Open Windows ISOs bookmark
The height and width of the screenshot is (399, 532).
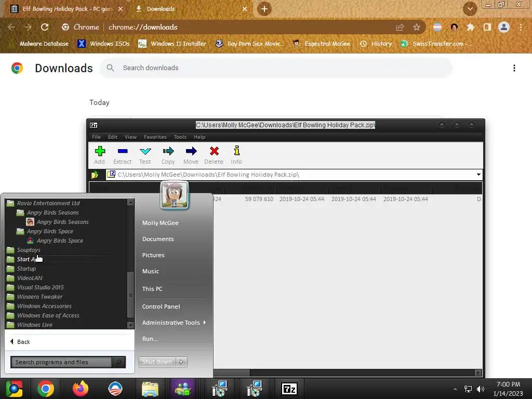pyautogui.click(x=103, y=44)
